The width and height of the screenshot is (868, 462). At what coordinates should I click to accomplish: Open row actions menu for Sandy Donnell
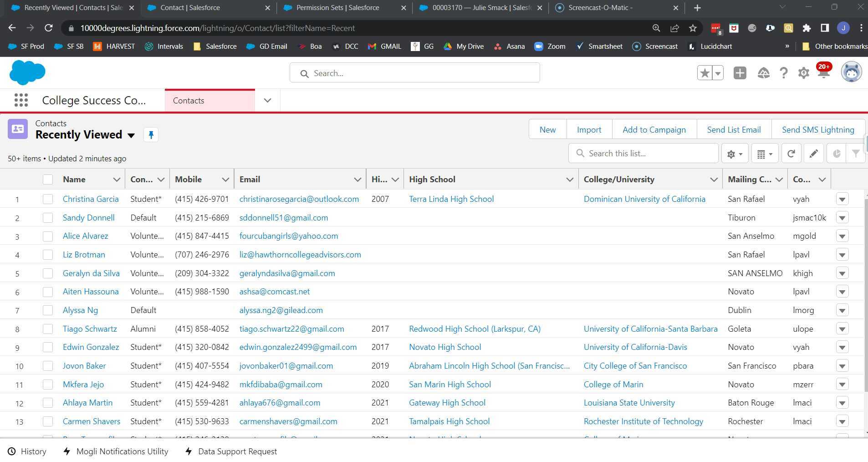click(842, 218)
